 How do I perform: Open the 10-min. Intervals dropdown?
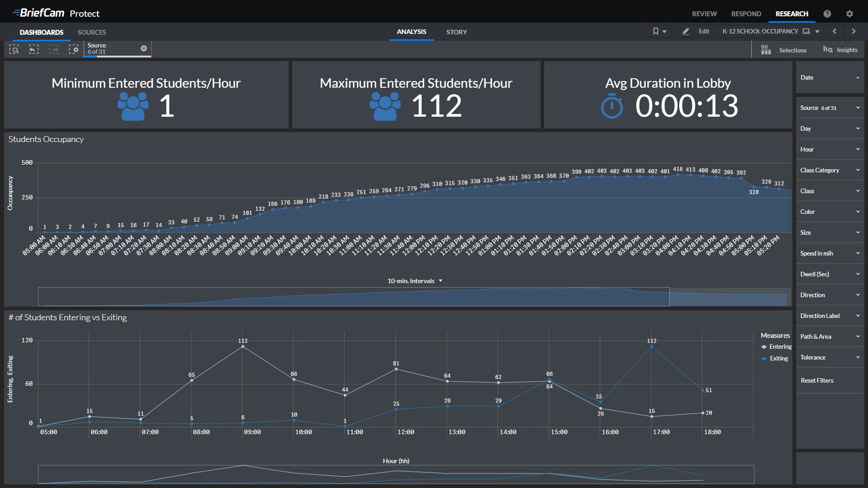pos(415,281)
